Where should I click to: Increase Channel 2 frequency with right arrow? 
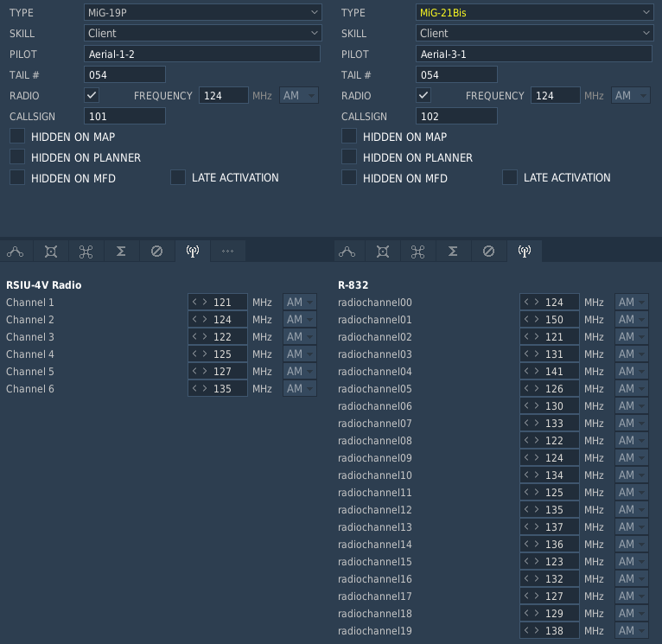tap(205, 319)
